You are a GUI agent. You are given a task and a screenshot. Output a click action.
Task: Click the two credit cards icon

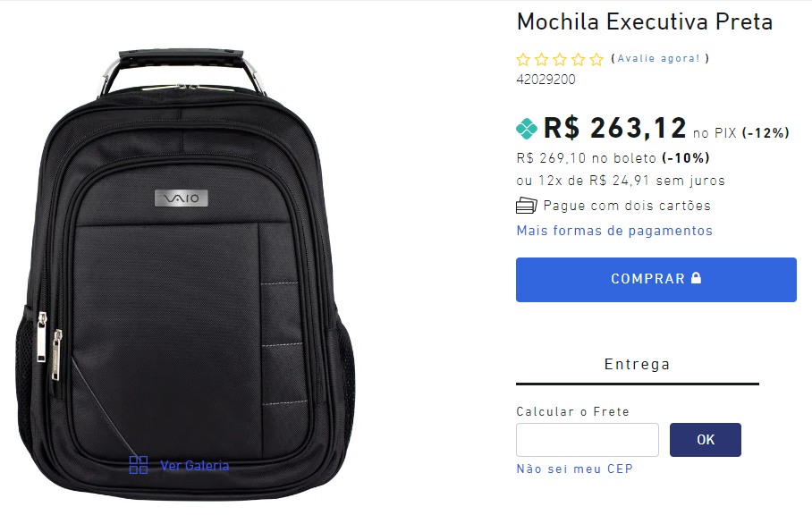point(526,206)
